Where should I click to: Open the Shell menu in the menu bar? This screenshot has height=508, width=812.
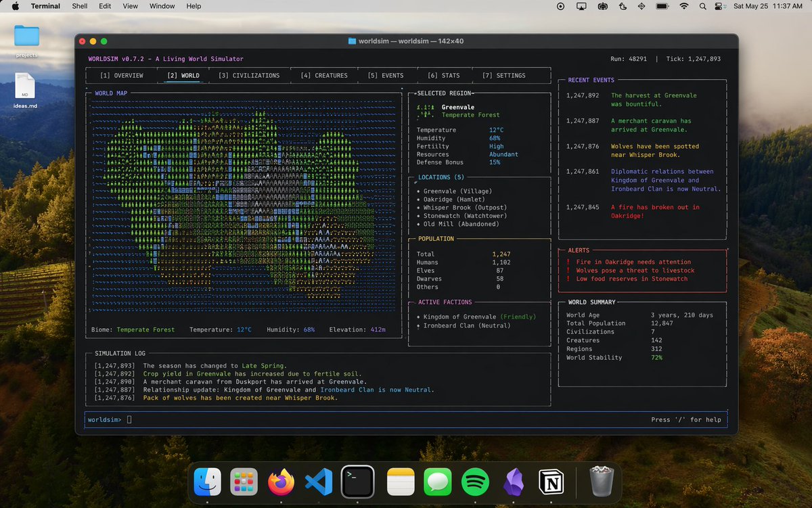pyautogui.click(x=79, y=6)
